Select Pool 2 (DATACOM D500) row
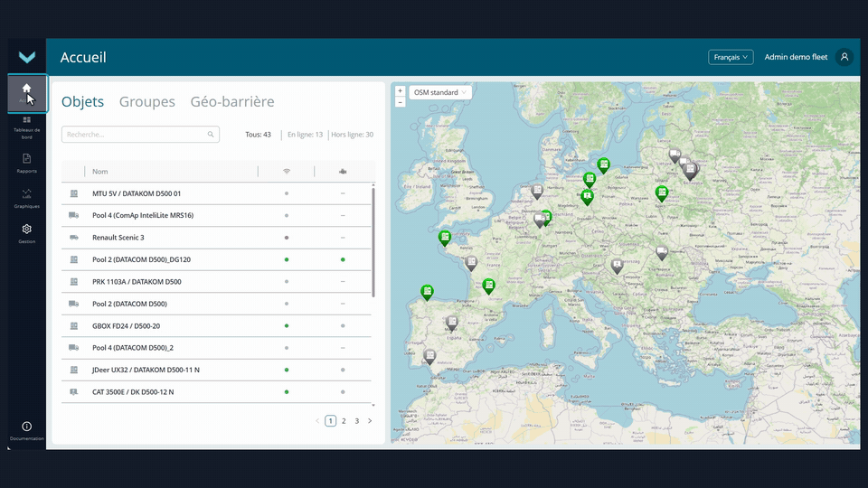868x488 pixels. click(216, 304)
